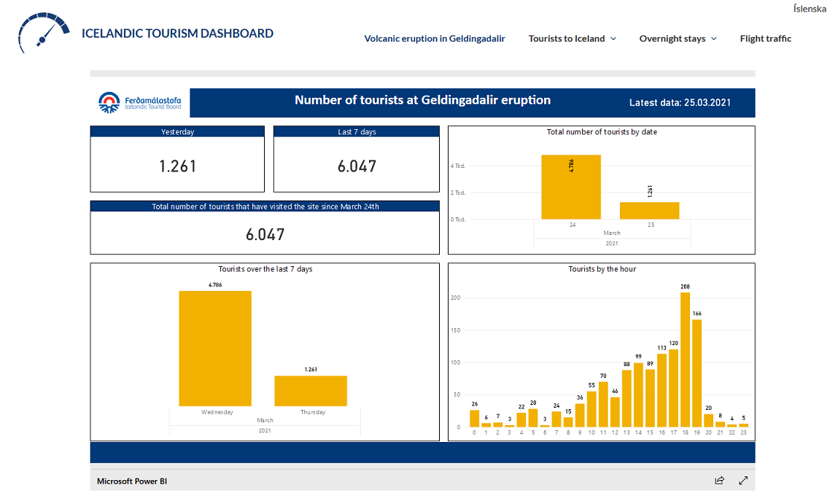
Task: Click the Microsoft Power BI label
Action: click(x=132, y=481)
